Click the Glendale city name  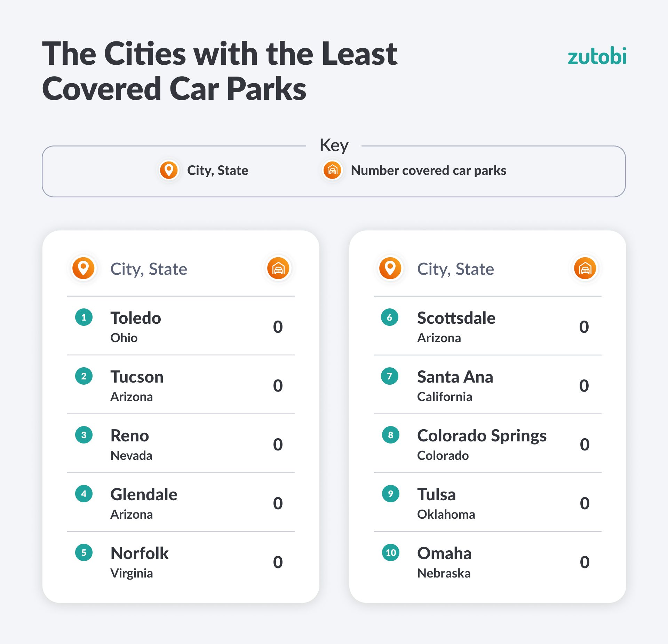pyautogui.click(x=144, y=494)
